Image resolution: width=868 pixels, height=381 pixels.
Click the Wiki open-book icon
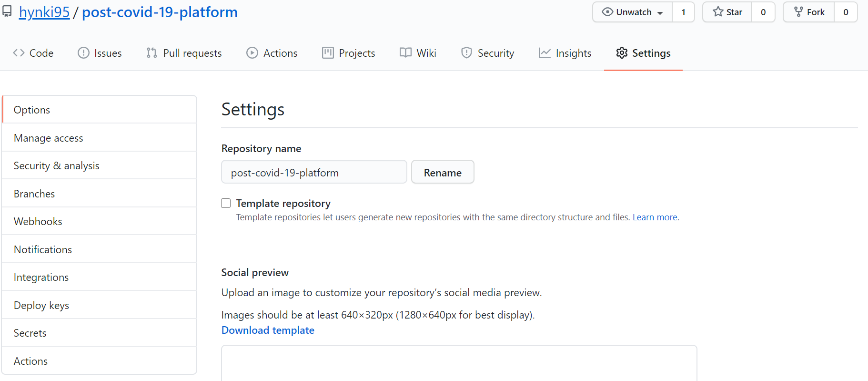[405, 53]
